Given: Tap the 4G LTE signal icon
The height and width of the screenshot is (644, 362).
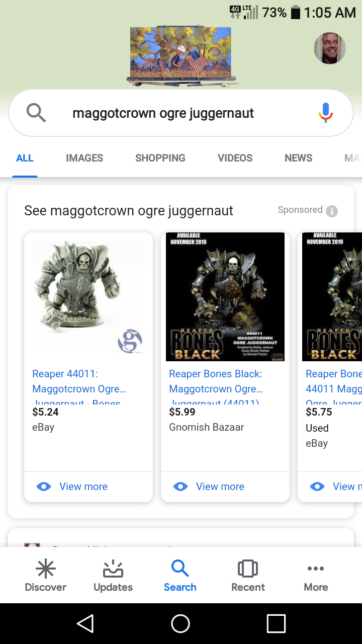Looking at the screenshot, I should tap(243, 12).
